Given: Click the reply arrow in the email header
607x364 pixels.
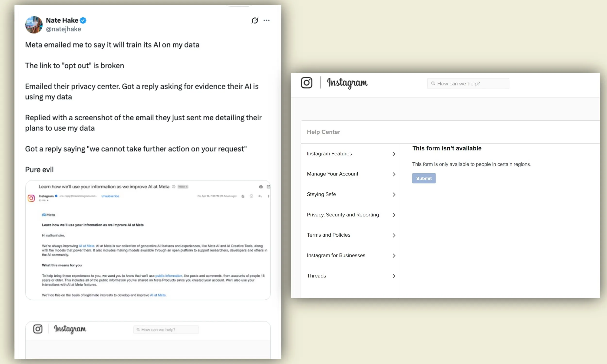Looking at the screenshot, I should pos(260,196).
